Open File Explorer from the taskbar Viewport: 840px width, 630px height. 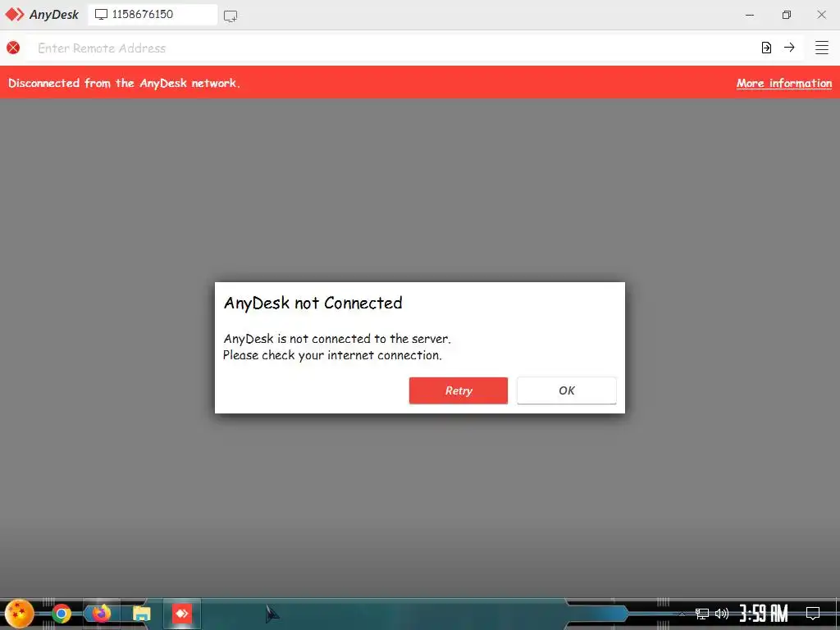pyautogui.click(x=141, y=614)
